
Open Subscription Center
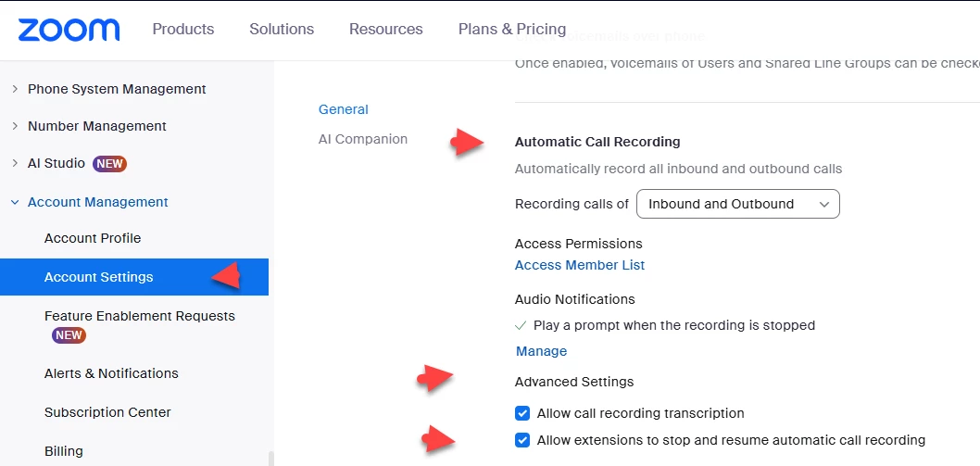pos(107,412)
